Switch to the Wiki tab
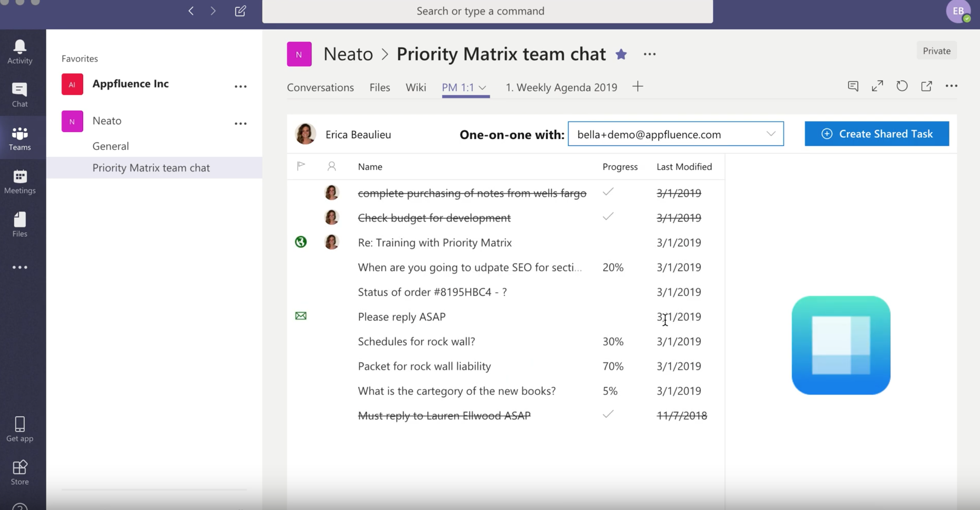This screenshot has height=510, width=980. [416, 87]
